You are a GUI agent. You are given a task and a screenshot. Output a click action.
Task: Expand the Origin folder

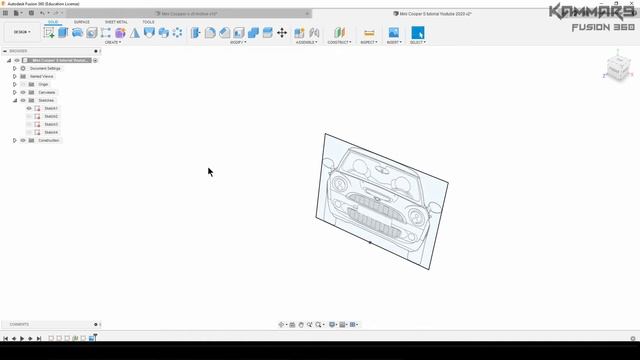click(15, 84)
